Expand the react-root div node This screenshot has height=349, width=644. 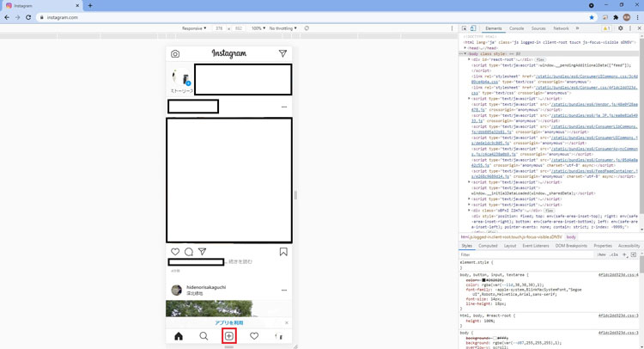[469, 59]
